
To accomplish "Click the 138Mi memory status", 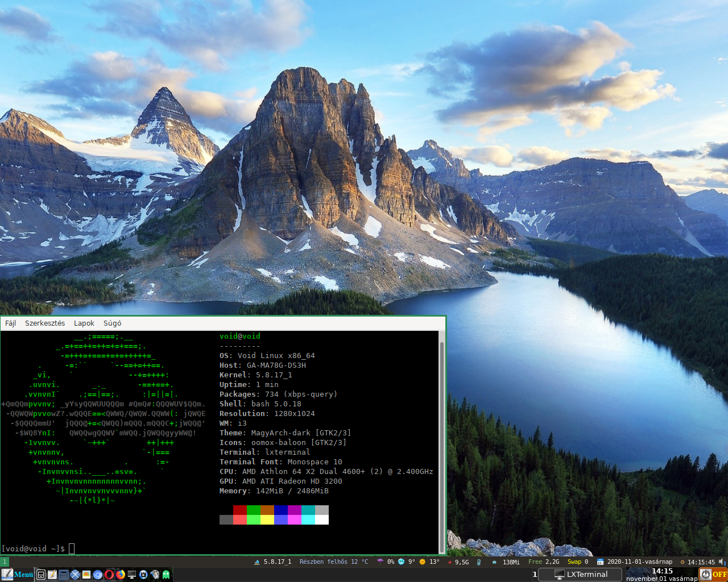I will pos(511,562).
